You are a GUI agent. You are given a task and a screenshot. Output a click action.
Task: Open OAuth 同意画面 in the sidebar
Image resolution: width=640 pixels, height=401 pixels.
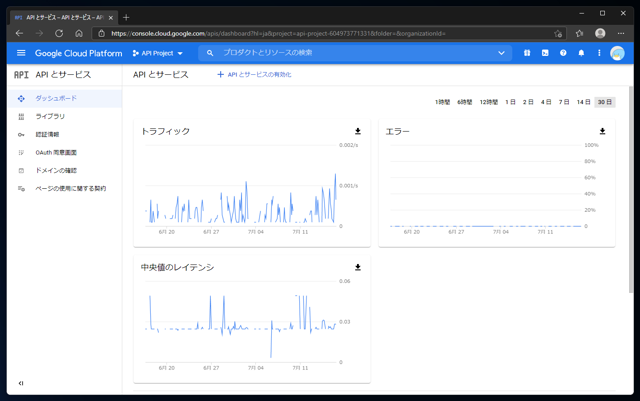tap(64, 152)
